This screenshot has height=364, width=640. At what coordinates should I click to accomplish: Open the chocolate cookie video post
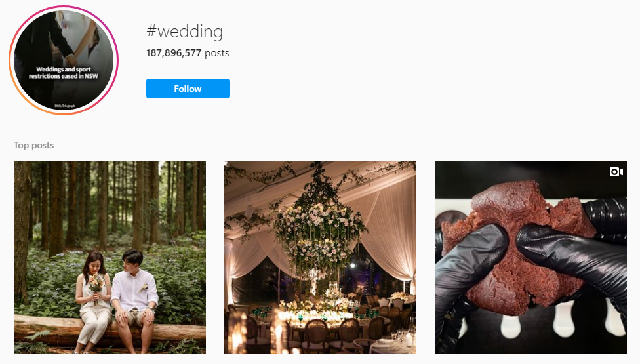530,258
